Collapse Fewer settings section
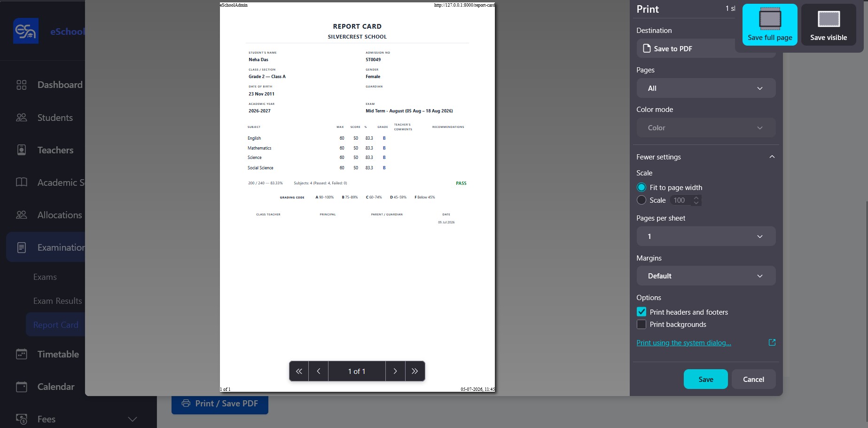Screen dimensions: 868x428 pos(706,157)
